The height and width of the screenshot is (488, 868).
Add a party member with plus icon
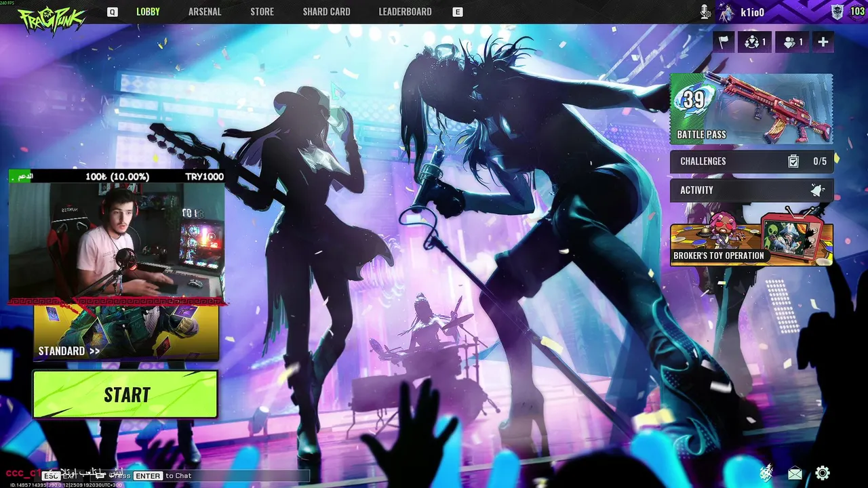tap(823, 42)
